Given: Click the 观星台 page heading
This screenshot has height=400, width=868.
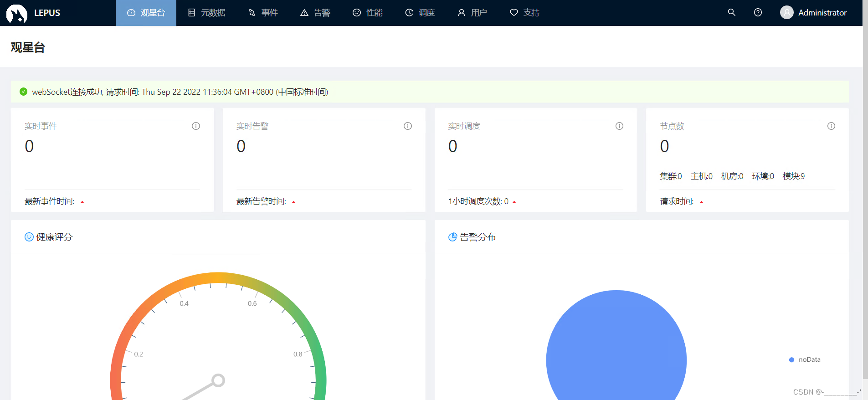Looking at the screenshot, I should pos(28,47).
